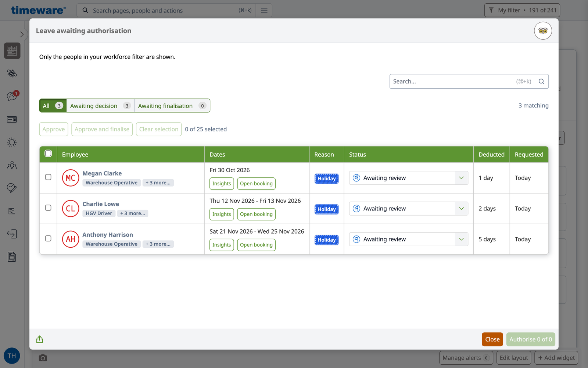
Task: Tick Charlie Lowe's row checkbox
Action: click(48, 208)
